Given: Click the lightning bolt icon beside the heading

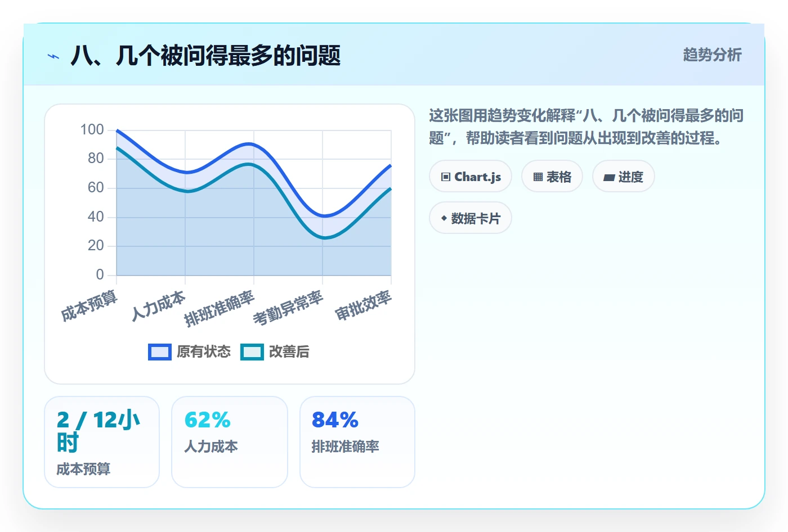Looking at the screenshot, I should 53,56.
